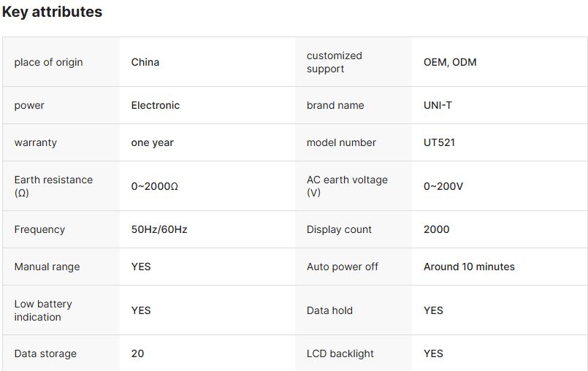The width and height of the screenshot is (588, 371).
Task: Select the OEM, ODM value
Action: [x=450, y=62]
